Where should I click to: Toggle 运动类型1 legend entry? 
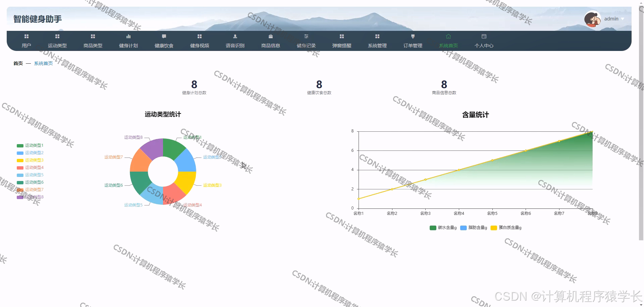30,145
